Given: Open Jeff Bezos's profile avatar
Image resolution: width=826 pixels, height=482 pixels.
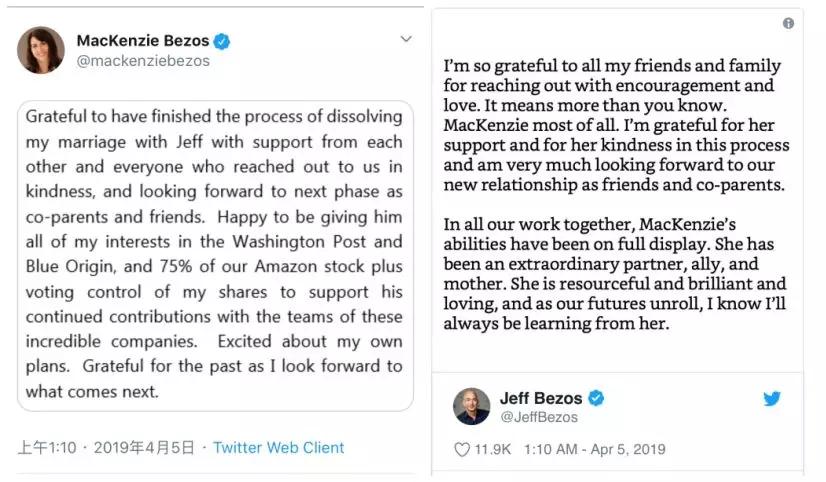Looking at the screenshot, I should click(471, 406).
